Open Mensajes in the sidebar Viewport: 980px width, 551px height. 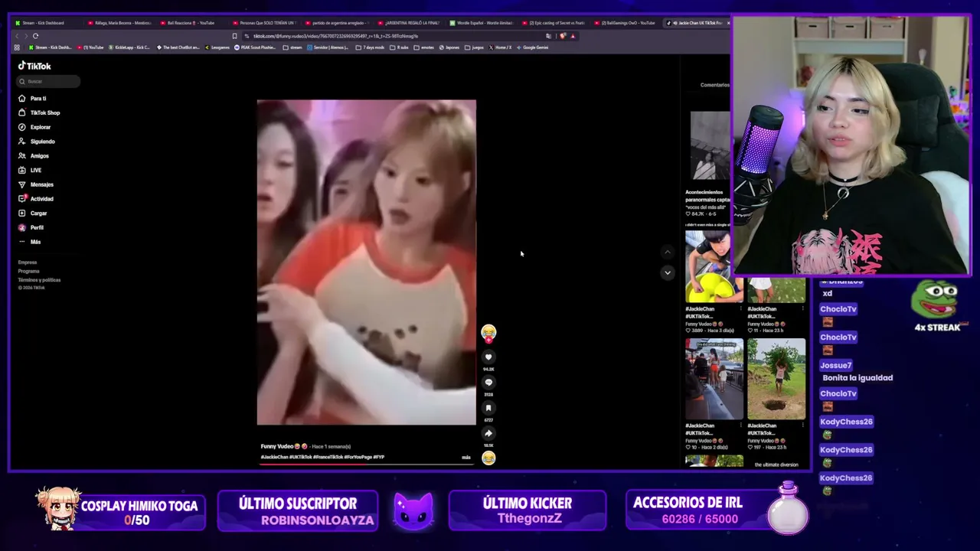point(36,184)
